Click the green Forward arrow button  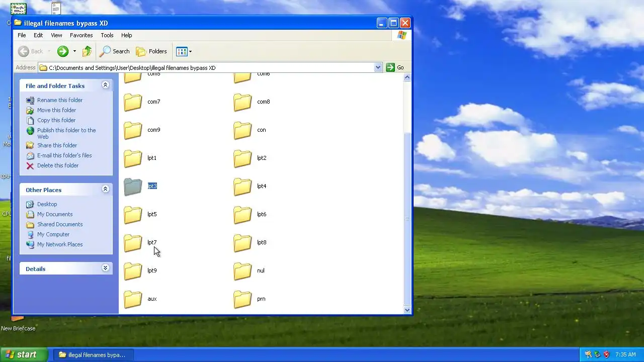tap(63, 51)
